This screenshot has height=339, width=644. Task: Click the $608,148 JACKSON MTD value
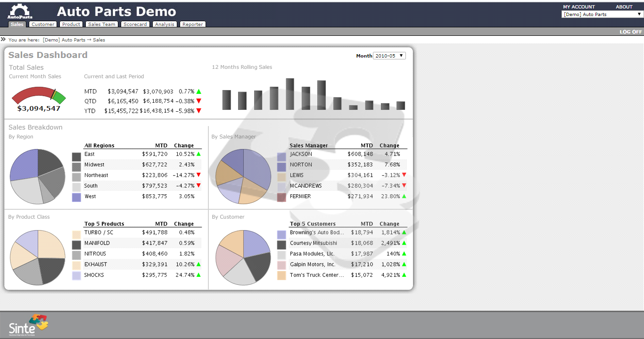tap(360, 154)
